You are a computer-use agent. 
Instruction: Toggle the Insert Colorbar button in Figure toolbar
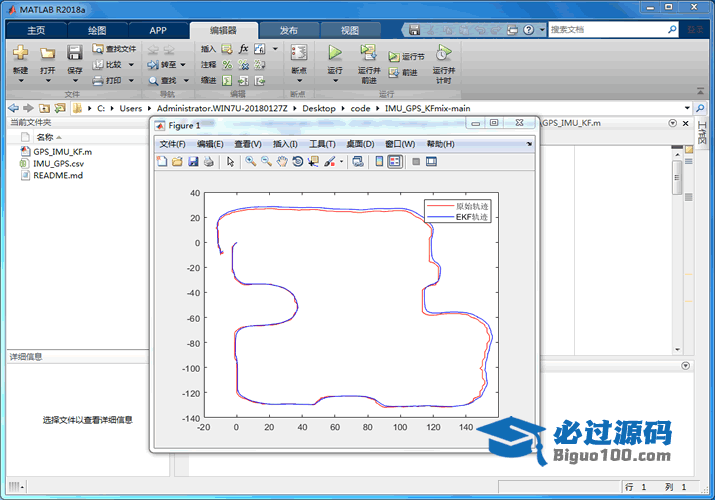tap(379, 161)
